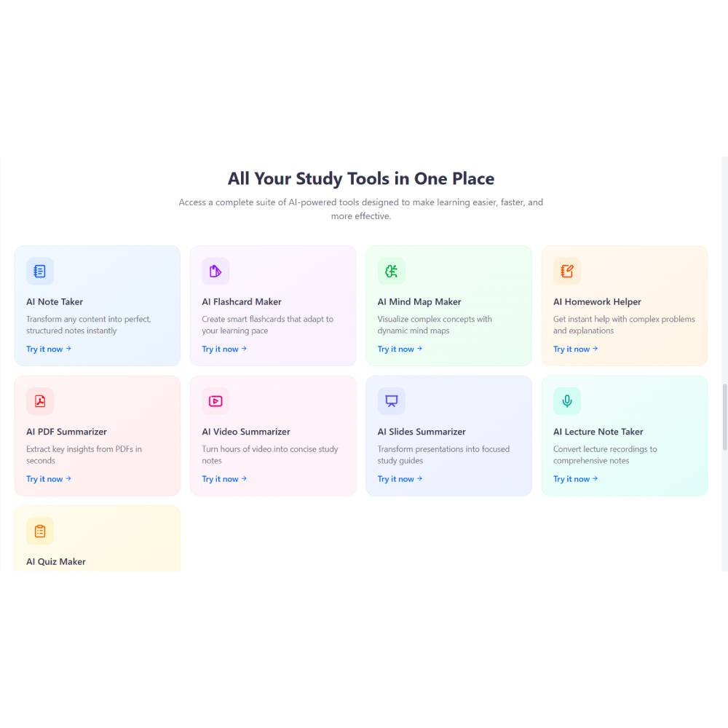Click the AI PDF Summarizer icon
The height and width of the screenshot is (728, 728).
coord(39,400)
